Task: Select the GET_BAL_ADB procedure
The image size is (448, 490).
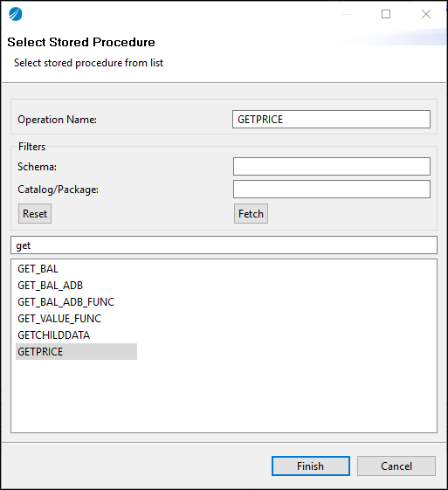Action: pyautogui.click(x=50, y=286)
